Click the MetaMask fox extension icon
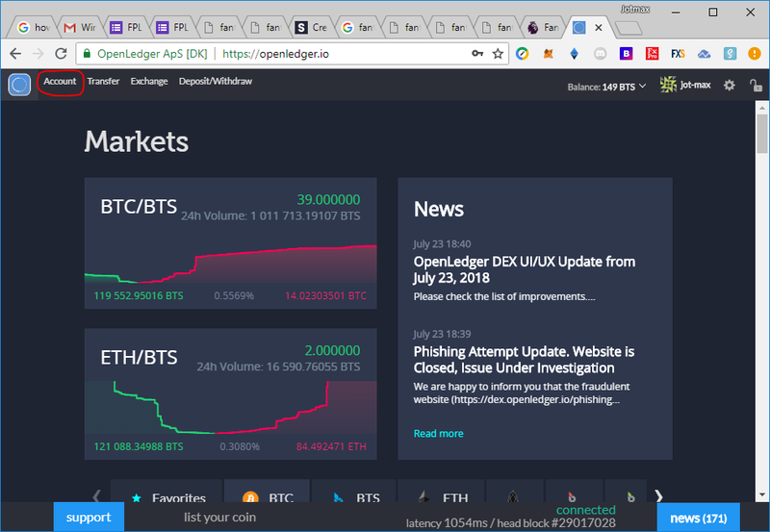This screenshot has width=770, height=532. (549, 54)
